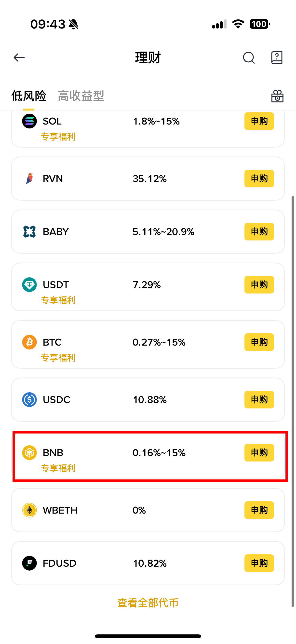Tap the WBETH coin icon
296x644 pixels.
click(29, 510)
